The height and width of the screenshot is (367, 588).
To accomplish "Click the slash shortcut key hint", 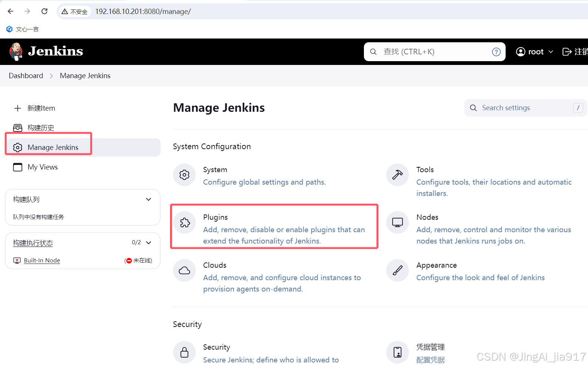I will [578, 108].
